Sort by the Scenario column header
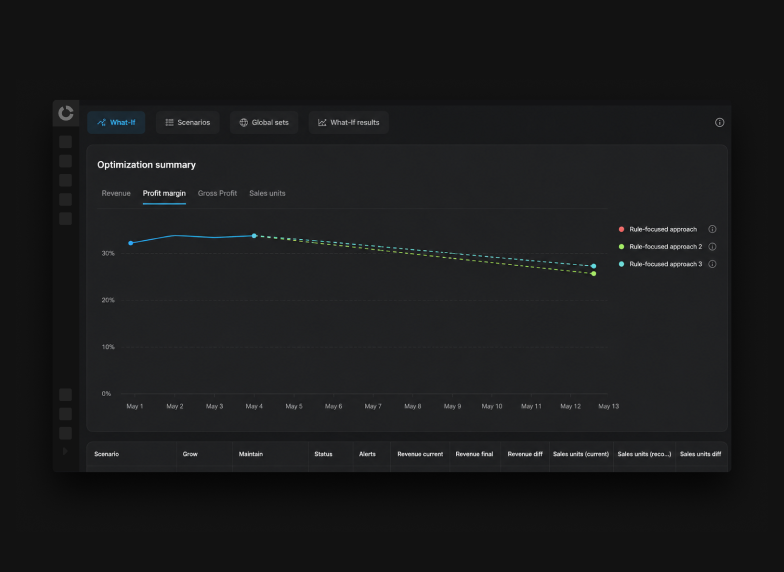This screenshot has height=572, width=784. [x=106, y=454]
